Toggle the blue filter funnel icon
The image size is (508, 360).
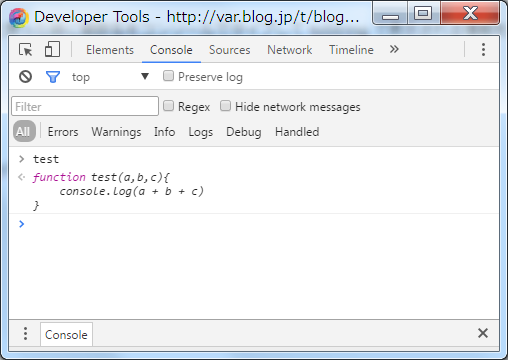tap(53, 77)
